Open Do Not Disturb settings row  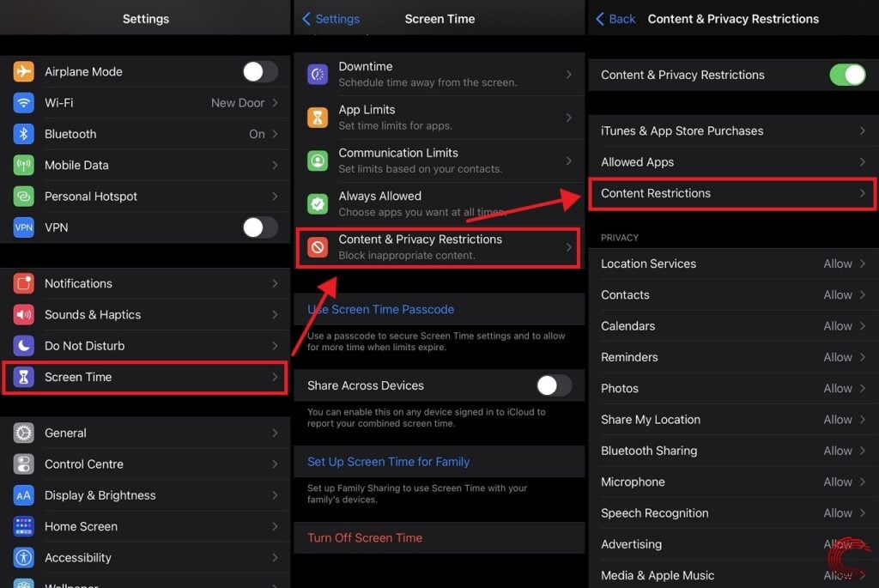(x=145, y=346)
